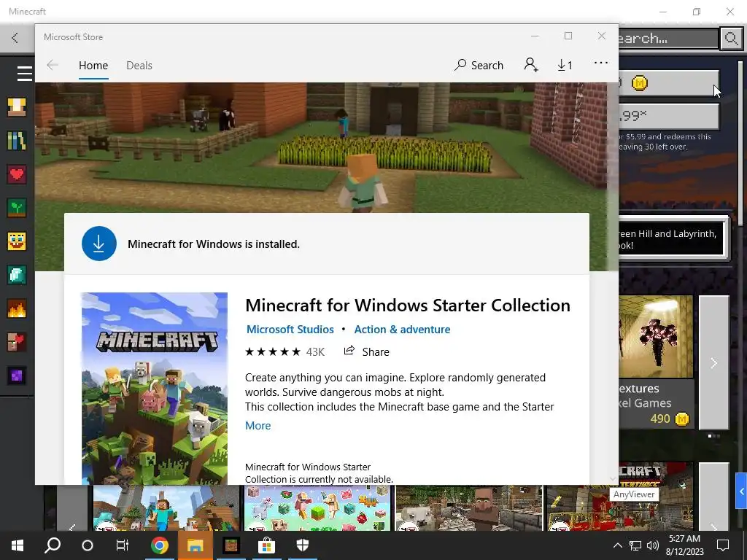
Task: Launch Google Chrome from the taskbar
Action: click(160, 545)
